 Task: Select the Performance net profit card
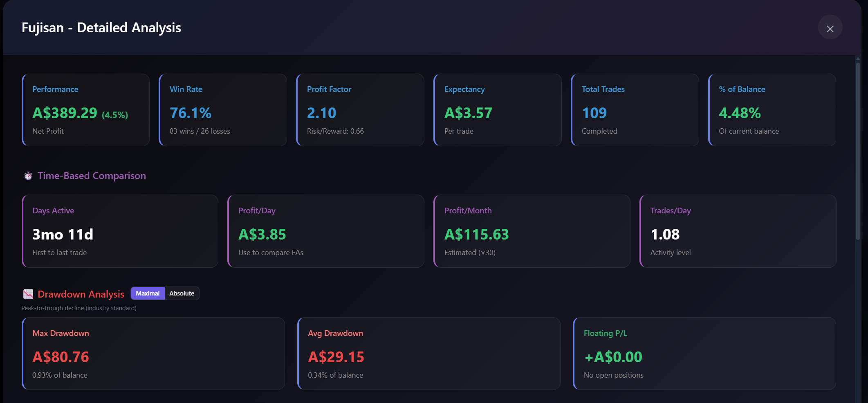point(85,110)
